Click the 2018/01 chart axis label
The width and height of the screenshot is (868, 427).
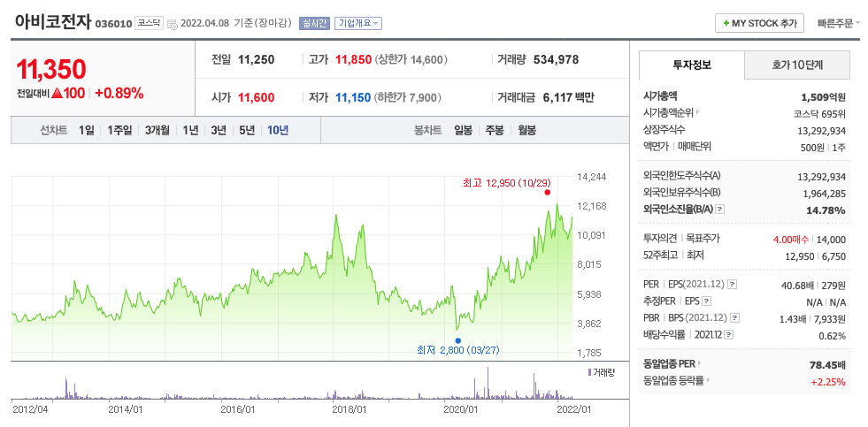coord(350,409)
